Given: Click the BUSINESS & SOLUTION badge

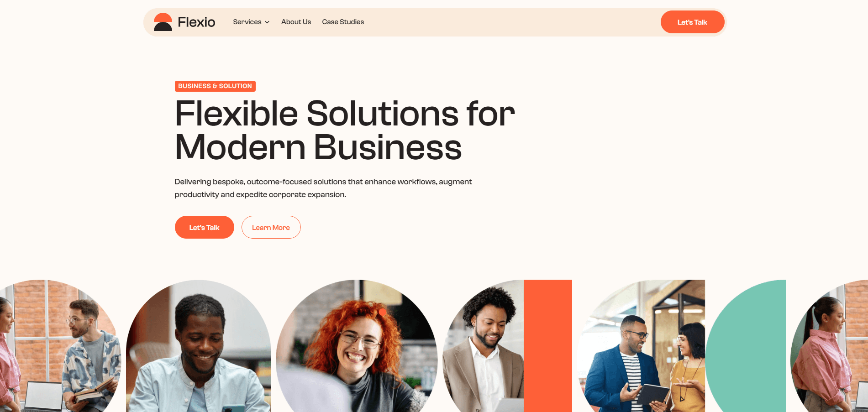Looking at the screenshot, I should click(215, 86).
